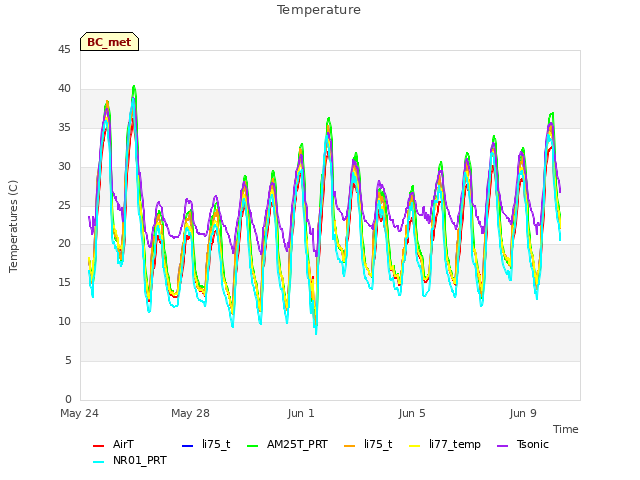Viewport: 640px width, 480px height.
Task: Select the li77_temp legend label
Action: click(x=455, y=444)
